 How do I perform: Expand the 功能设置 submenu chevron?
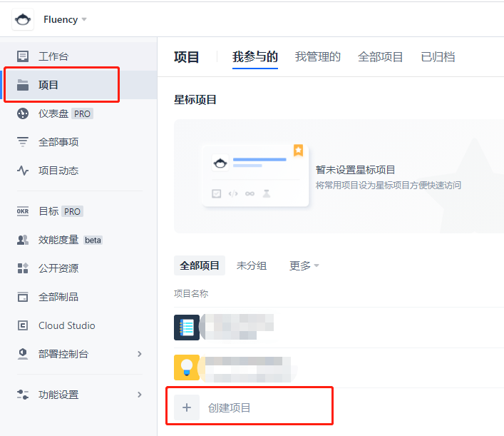[140, 395]
